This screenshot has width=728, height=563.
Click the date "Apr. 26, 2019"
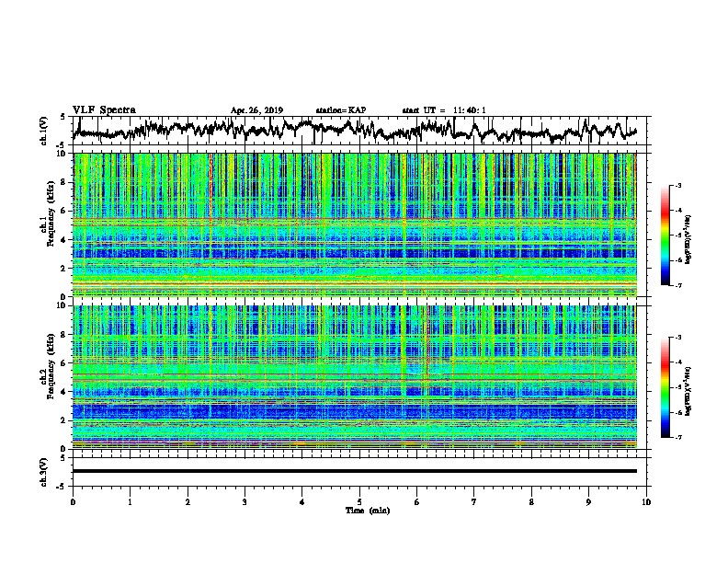(256, 110)
